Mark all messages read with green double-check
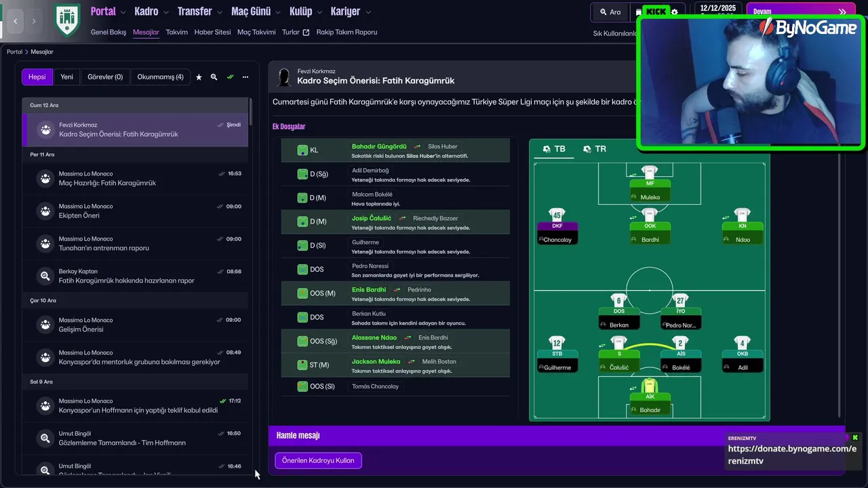The width and height of the screenshot is (868, 488). 230,77
